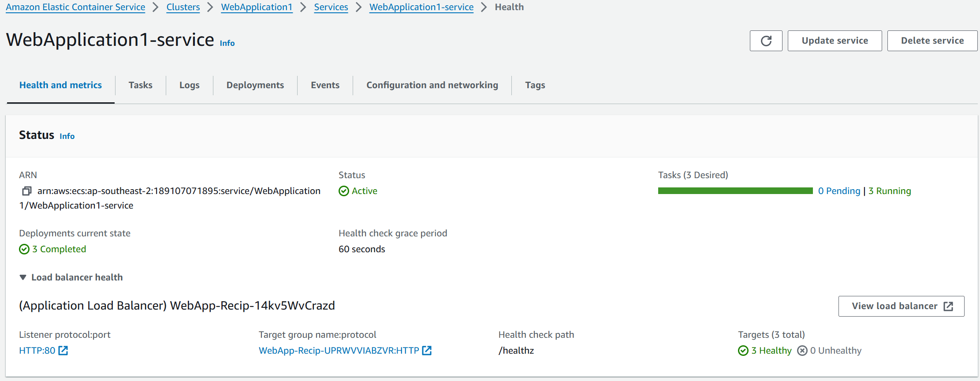The image size is (980, 381).
Task: Click the 0 Unhealthy cross icon
Action: pos(802,351)
